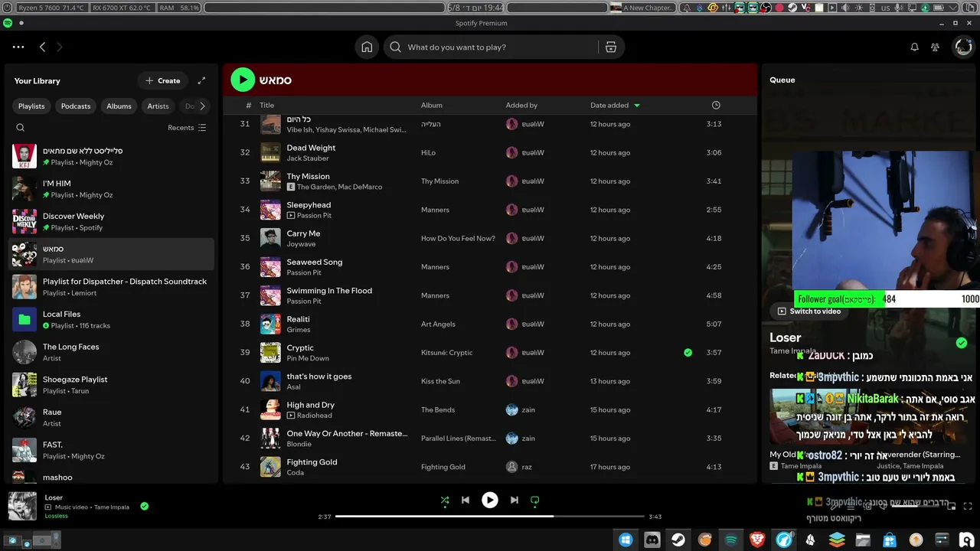Open Brave browser from the taskbar
This screenshot has height=551, width=980.
point(757,540)
